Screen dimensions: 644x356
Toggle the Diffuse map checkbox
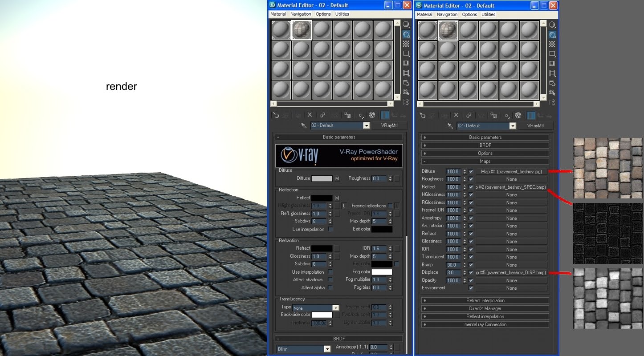click(x=471, y=171)
